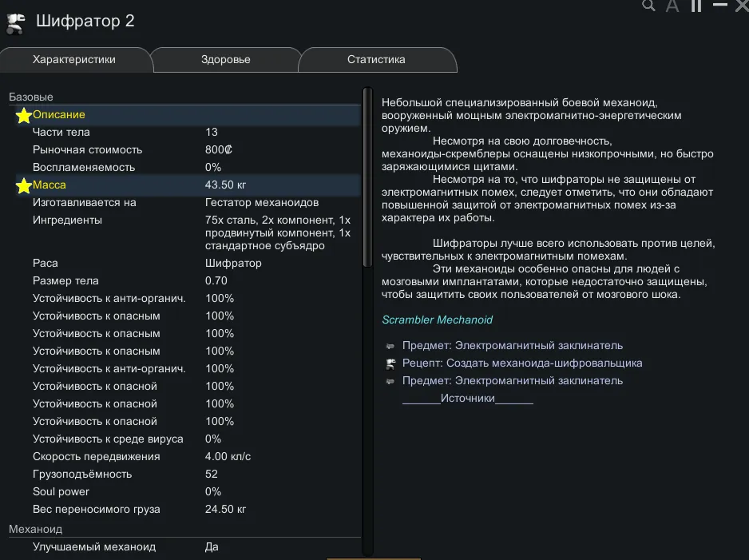The width and height of the screenshot is (749, 560).
Task: Toggle the yellow star next to Описание
Action: click(x=24, y=115)
